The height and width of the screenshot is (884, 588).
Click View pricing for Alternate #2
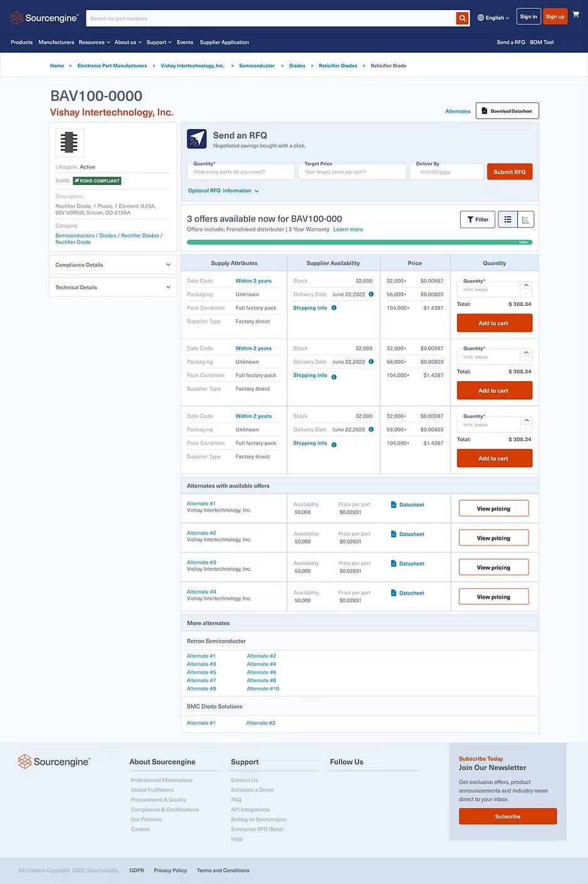click(494, 538)
